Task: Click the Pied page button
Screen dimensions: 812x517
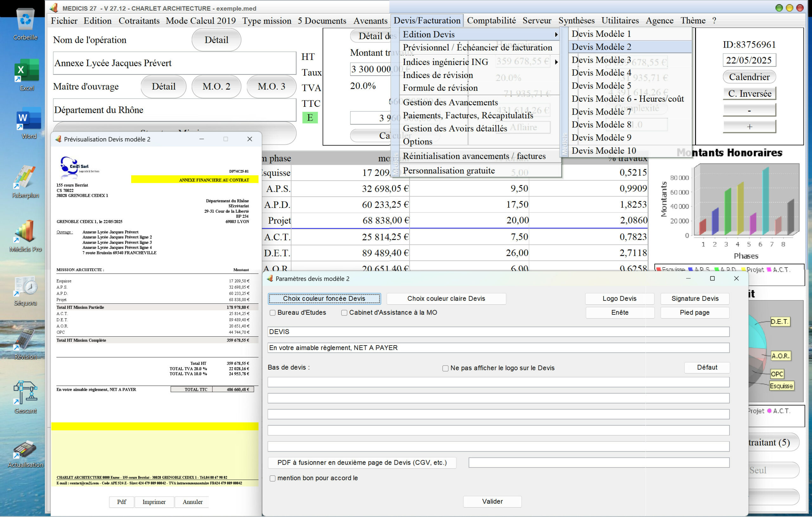Action: 695,313
